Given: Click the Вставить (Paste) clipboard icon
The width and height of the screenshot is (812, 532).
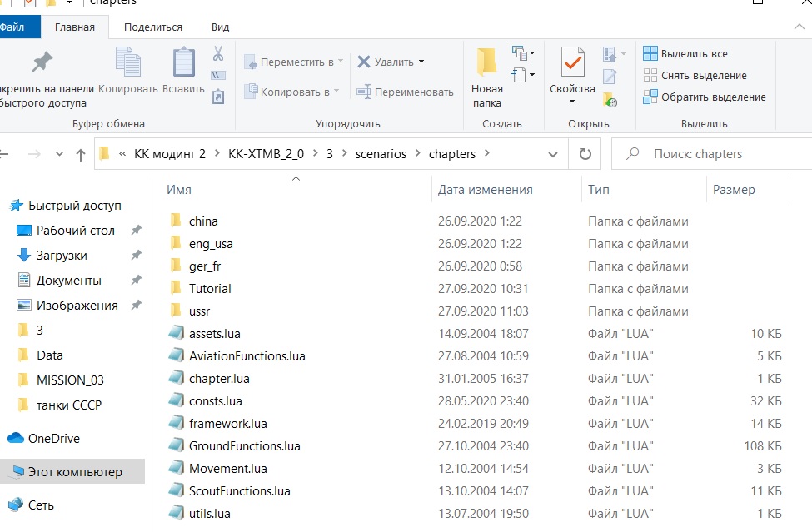Looking at the screenshot, I should [x=183, y=62].
